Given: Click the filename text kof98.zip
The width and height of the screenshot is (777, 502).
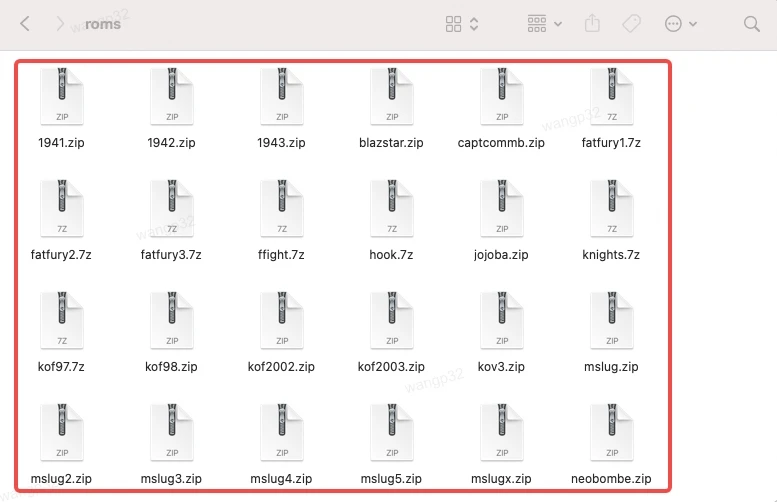Looking at the screenshot, I should (171, 367).
